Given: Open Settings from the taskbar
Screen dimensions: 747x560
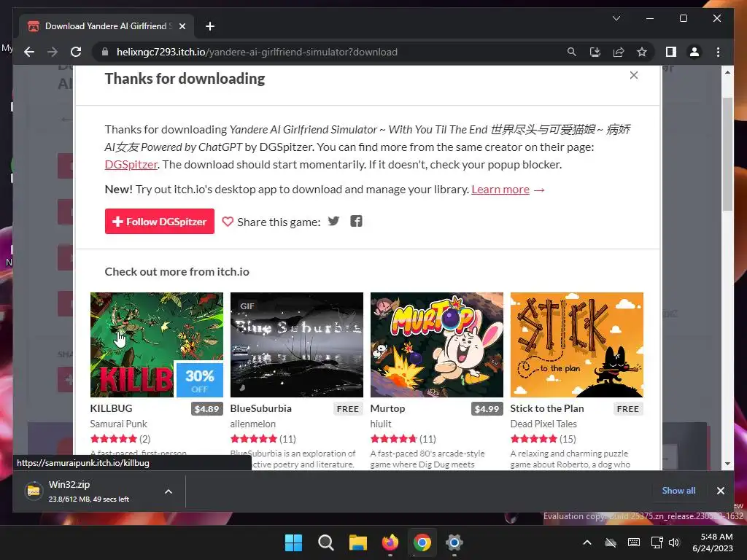Looking at the screenshot, I should coord(454,542).
